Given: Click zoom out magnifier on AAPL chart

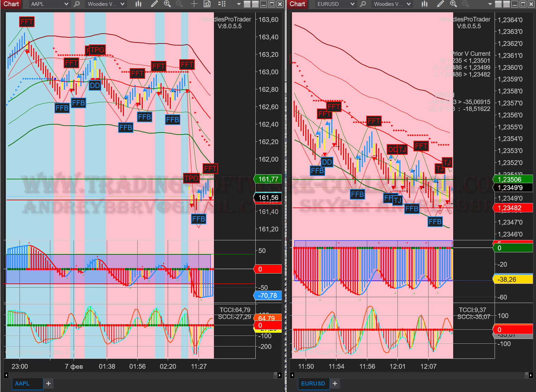Looking at the screenshot, I should pyautogui.click(x=179, y=4).
